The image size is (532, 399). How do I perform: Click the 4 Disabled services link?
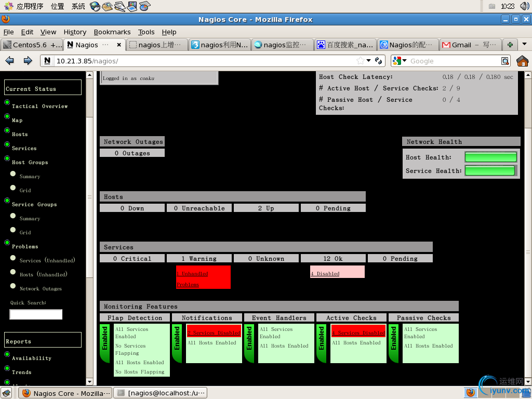[325, 273]
